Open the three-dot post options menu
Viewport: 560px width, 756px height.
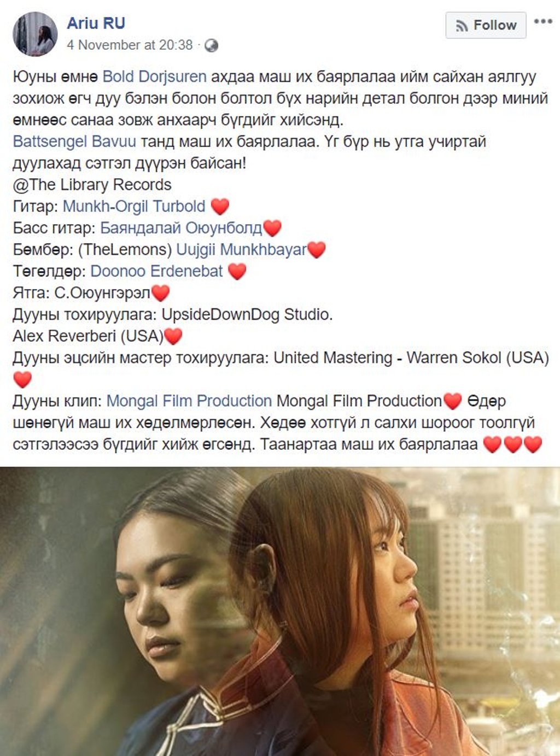pyautogui.click(x=543, y=22)
